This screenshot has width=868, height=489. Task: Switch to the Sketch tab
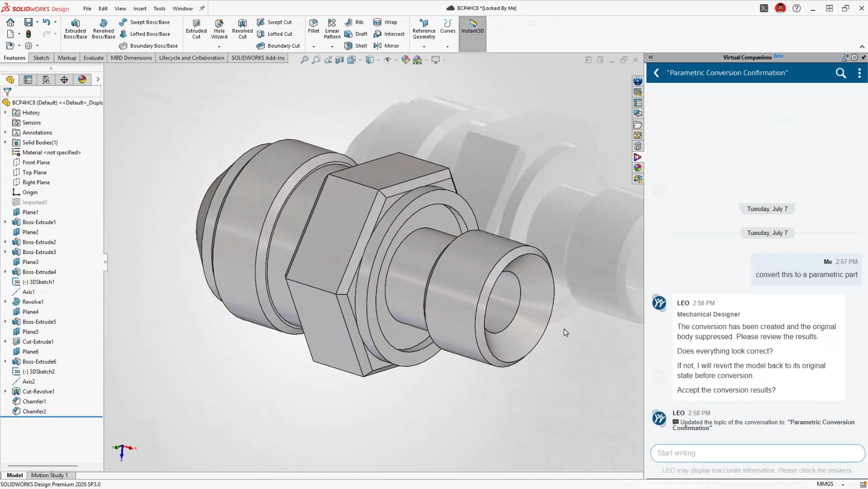pos(41,58)
